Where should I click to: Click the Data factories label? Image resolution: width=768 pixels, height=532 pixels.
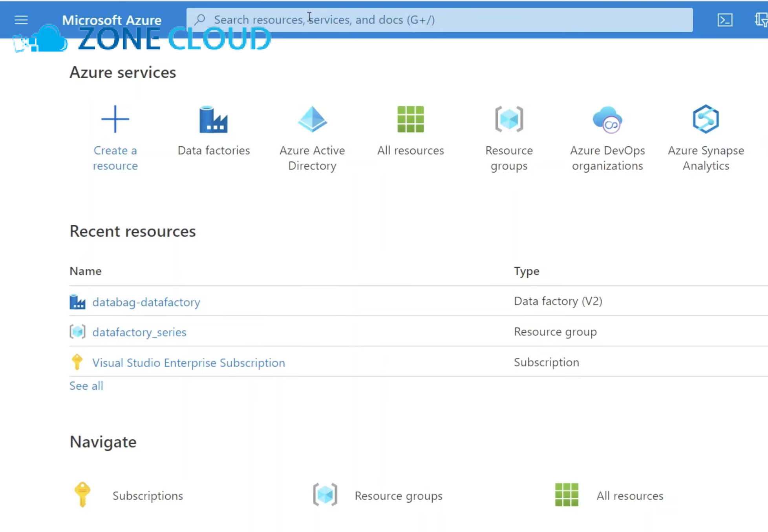[214, 150]
